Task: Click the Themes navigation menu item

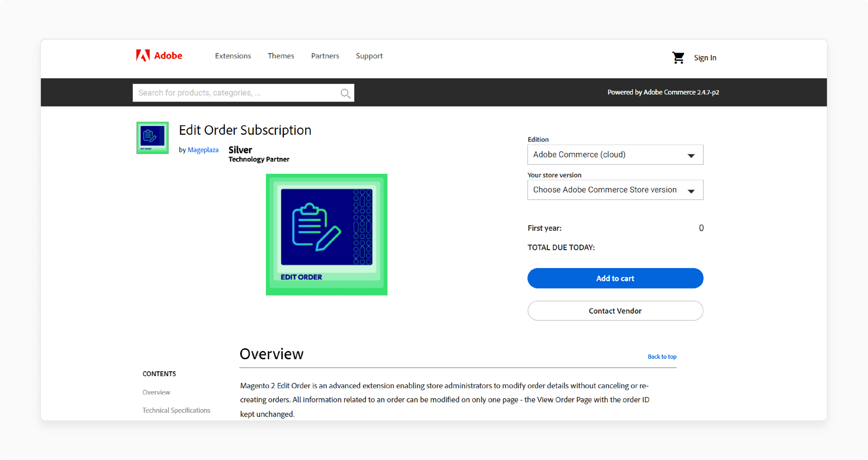Action: pos(281,56)
